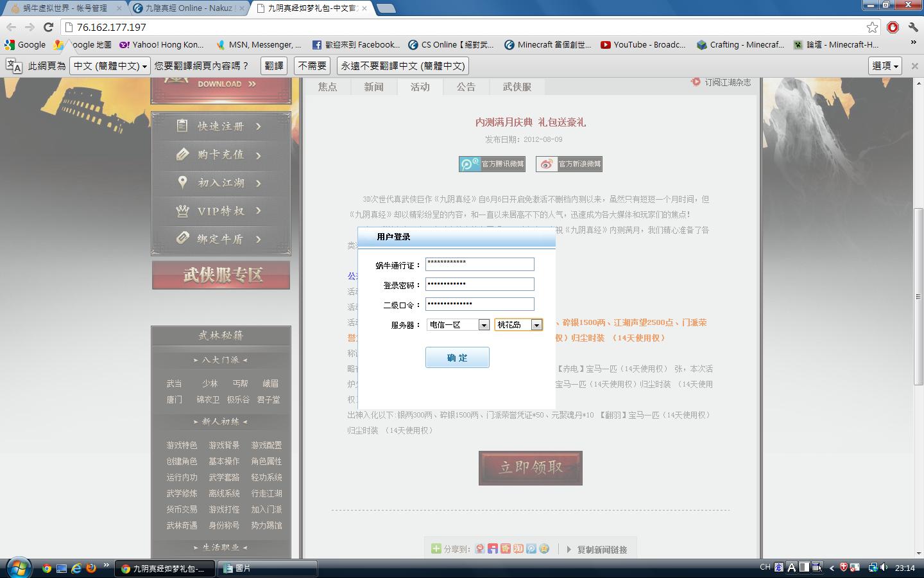
Task: Bookmark page with the star icon
Action: click(x=872, y=27)
